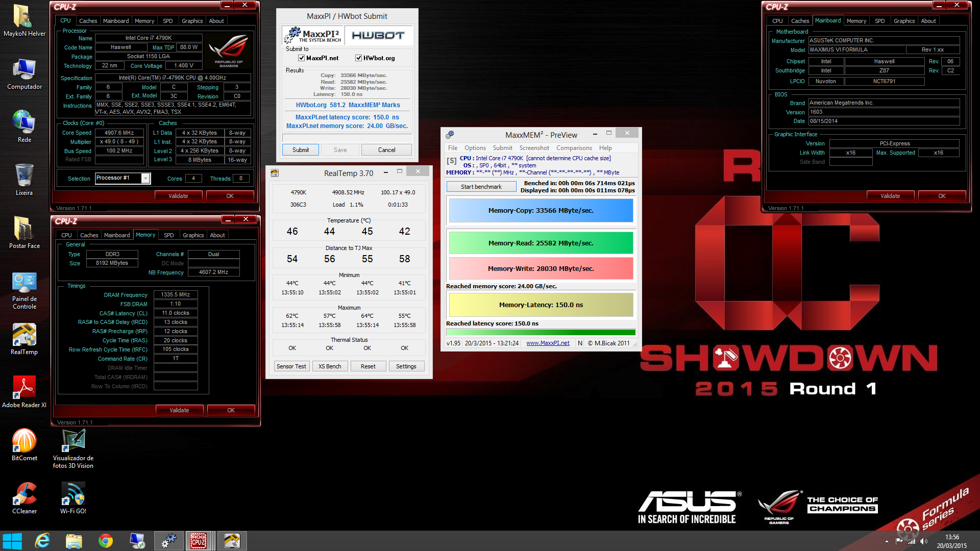Open the www.MaxxPI.net link
This screenshot has width=980, height=551.
pos(548,343)
